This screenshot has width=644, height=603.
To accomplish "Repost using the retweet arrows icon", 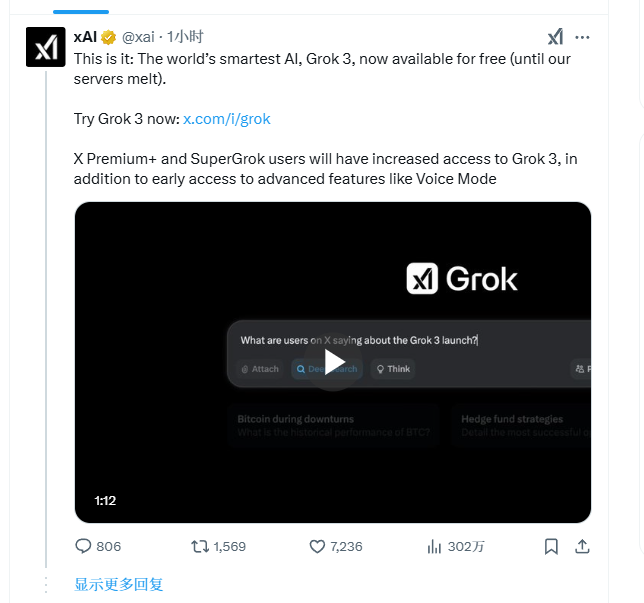I will point(200,546).
